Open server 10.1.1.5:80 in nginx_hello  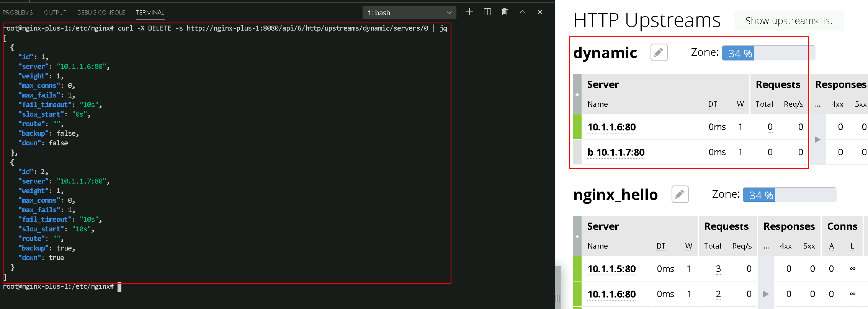pos(611,269)
